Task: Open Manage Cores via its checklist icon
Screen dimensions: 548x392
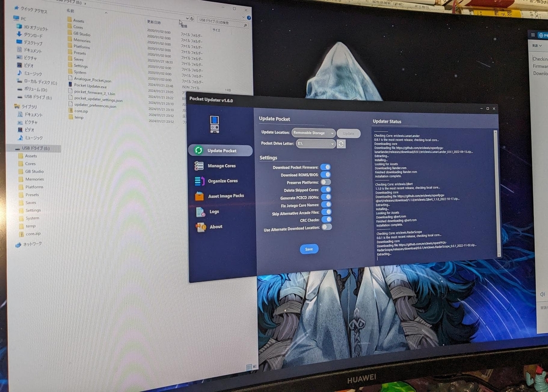Action: (x=199, y=165)
